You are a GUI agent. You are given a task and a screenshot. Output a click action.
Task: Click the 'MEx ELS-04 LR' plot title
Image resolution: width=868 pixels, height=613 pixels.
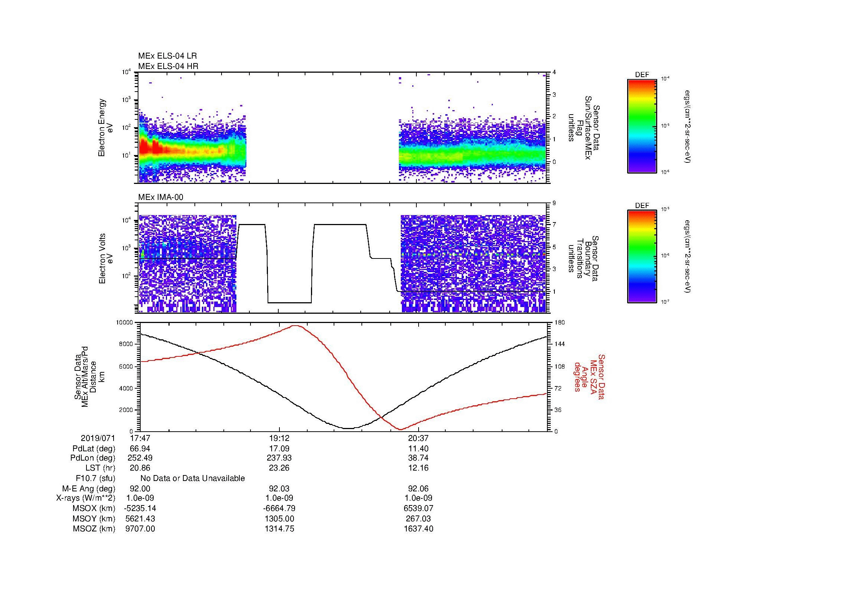click(x=167, y=56)
